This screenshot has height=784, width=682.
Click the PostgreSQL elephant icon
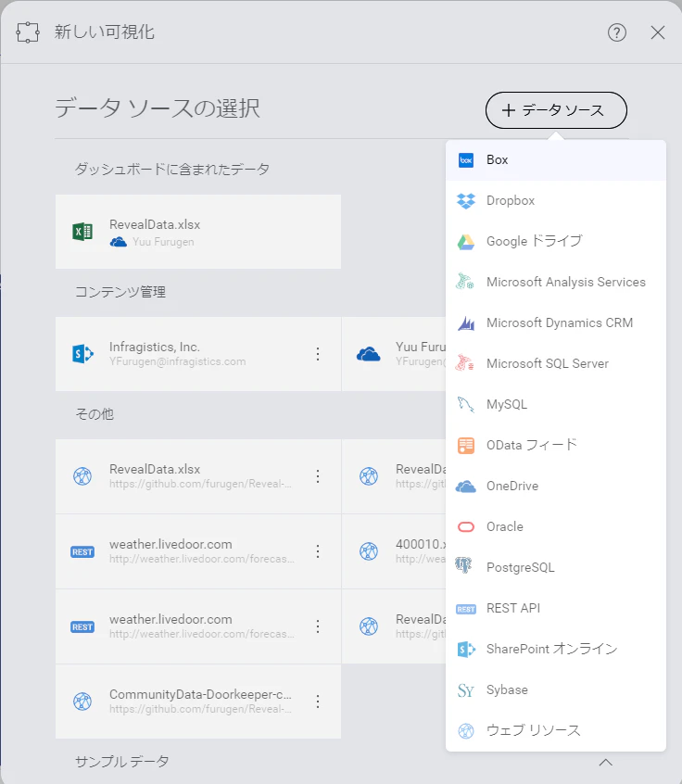tap(463, 566)
